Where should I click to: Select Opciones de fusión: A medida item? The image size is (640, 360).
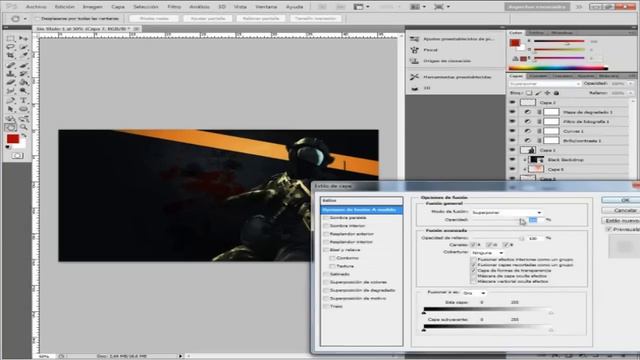click(x=362, y=210)
